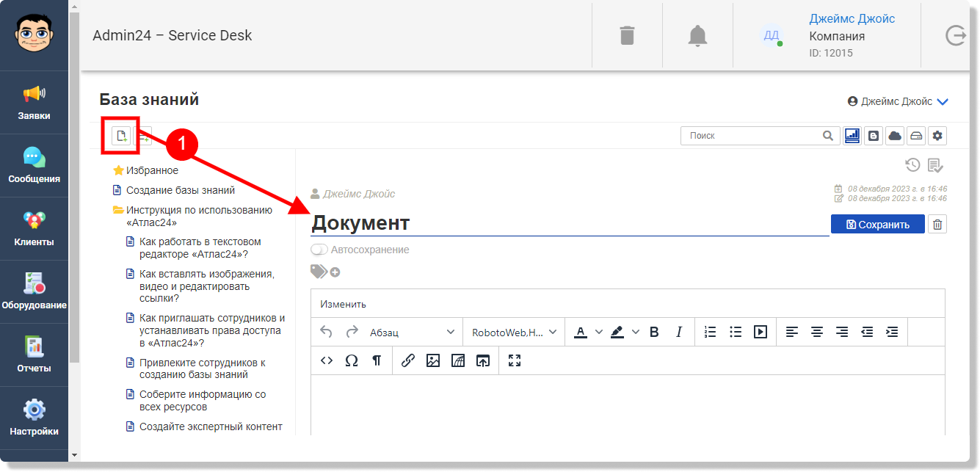Viewport: 980px width, 472px height.
Task: Toggle the Автосохранение switch
Action: (319, 250)
